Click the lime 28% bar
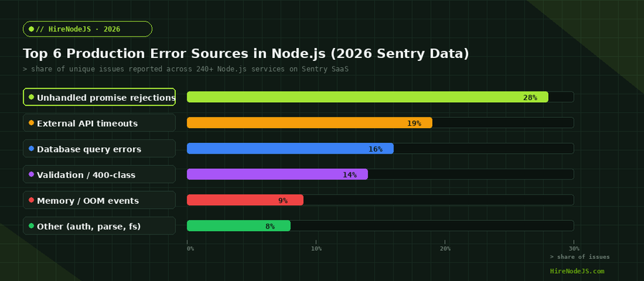Image resolution: width=644 pixels, height=281 pixels. pyautogui.click(x=368, y=97)
